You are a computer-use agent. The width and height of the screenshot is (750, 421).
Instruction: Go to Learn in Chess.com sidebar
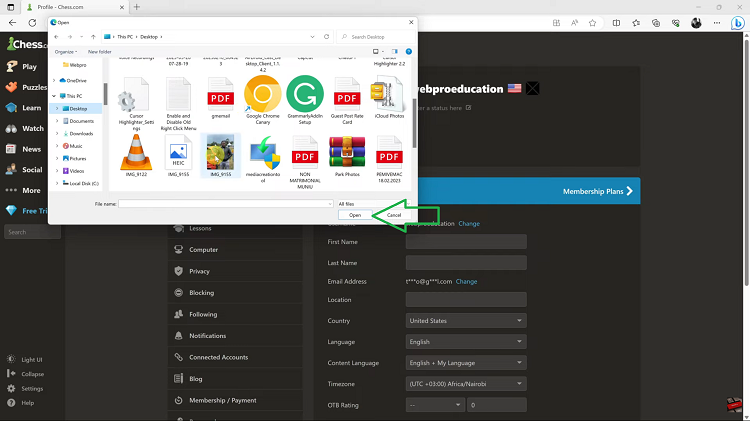point(24,108)
